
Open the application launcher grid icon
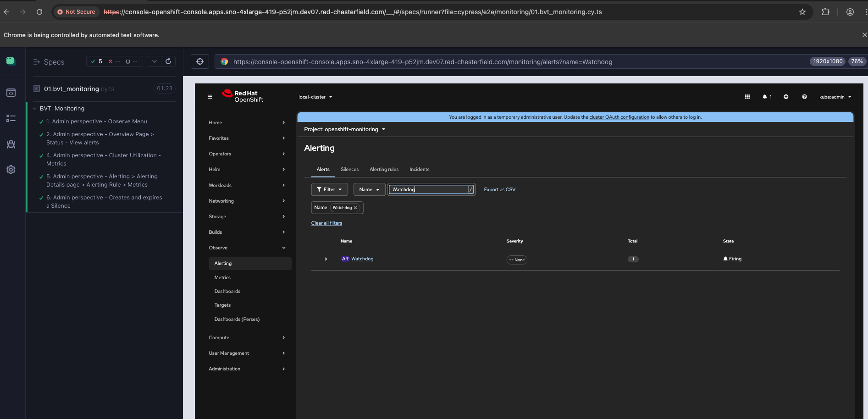point(747,97)
